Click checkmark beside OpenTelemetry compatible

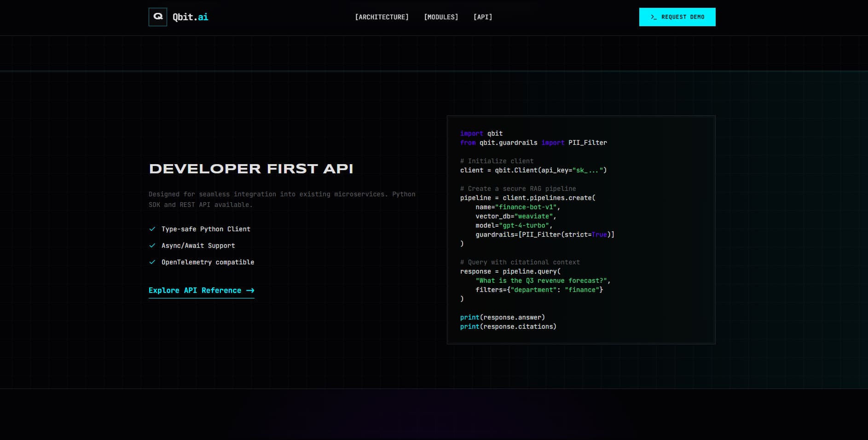(152, 262)
